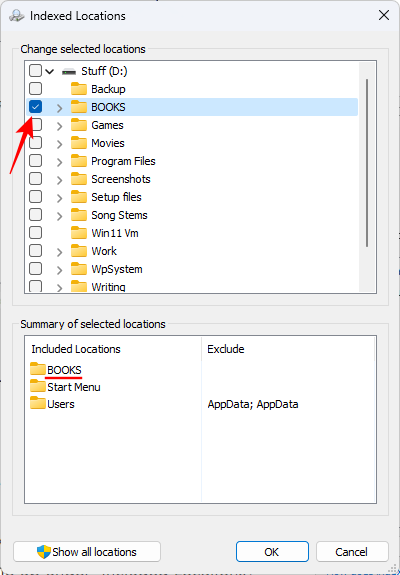Click the folder tree vertical scrollbar

[367, 162]
